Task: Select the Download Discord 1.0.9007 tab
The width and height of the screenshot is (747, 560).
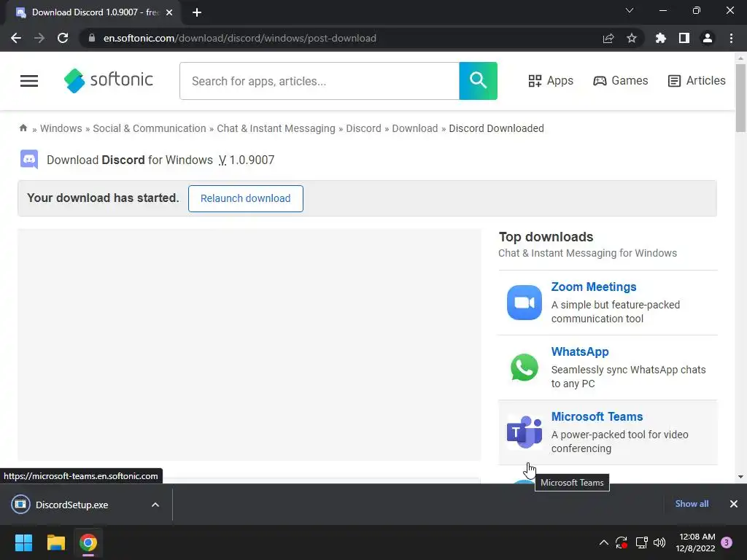Action: click(x=94, y=12)
